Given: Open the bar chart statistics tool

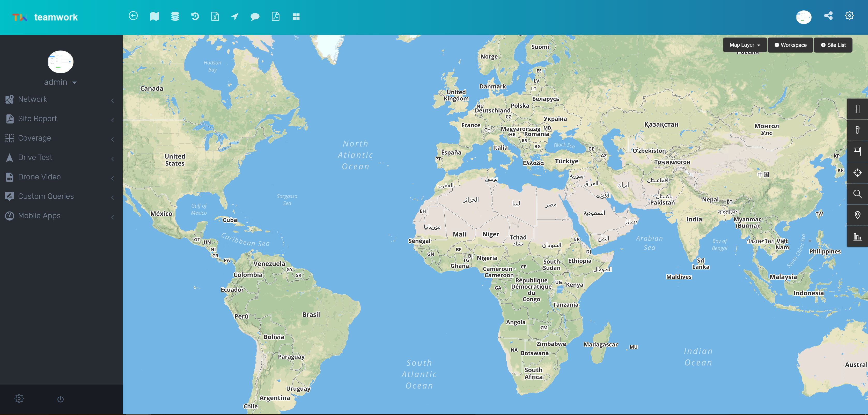Looking at the screenshot, I should [857, 236].
